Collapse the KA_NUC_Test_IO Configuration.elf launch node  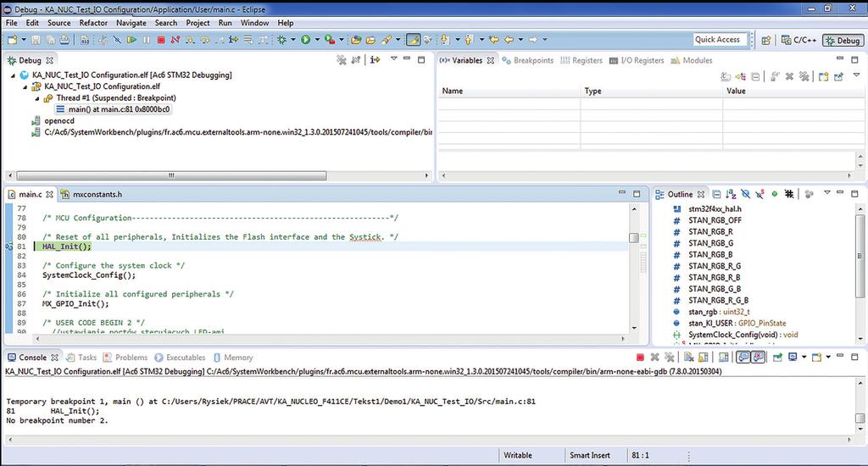point(13,75)
